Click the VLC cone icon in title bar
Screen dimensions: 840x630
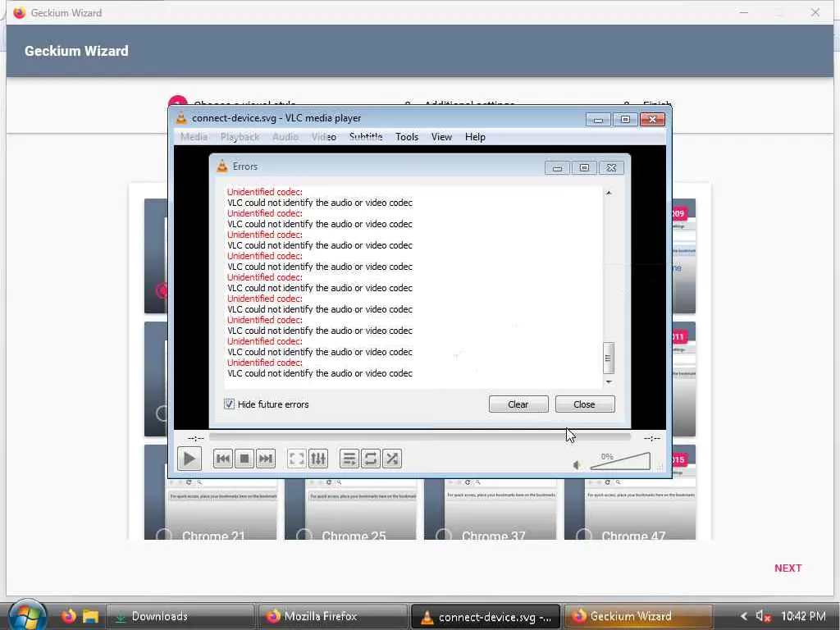[181, 118]
